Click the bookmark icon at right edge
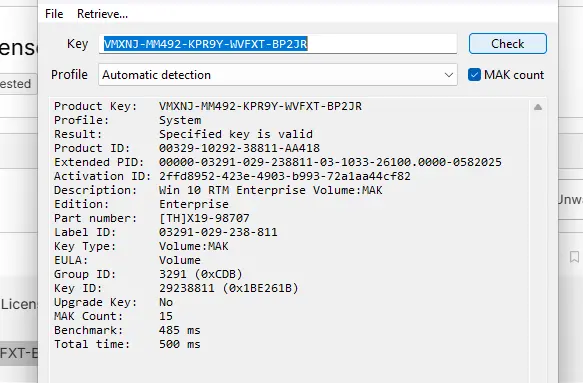Screen dimensions: 583x383 (x=574, y=257)
